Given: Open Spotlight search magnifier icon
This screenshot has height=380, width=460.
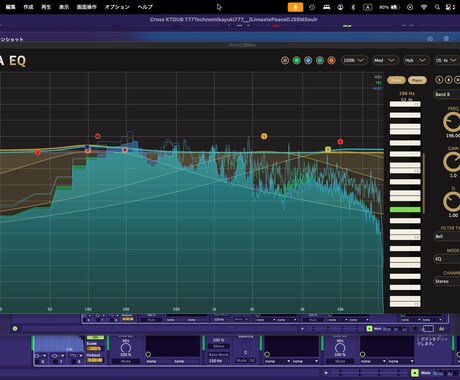Looking at the screenshot, I should 437,7.
